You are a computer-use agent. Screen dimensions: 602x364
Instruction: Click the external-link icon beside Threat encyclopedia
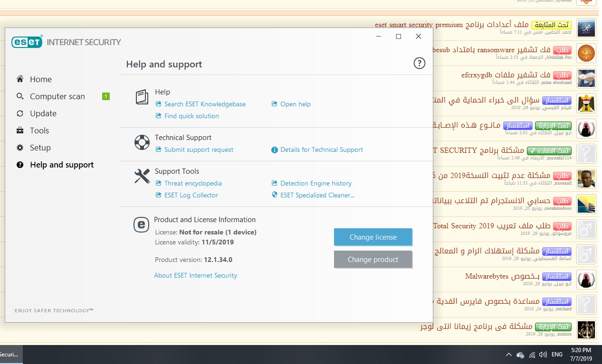[x=159, y=183]
